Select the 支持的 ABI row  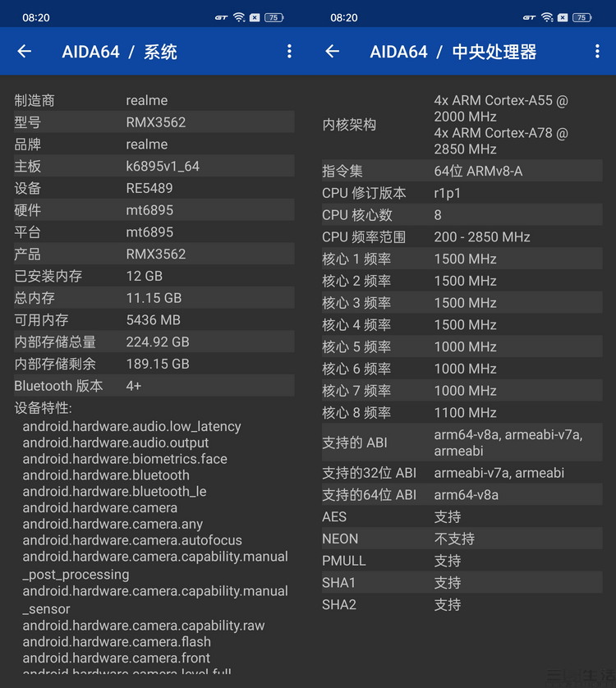462,443
